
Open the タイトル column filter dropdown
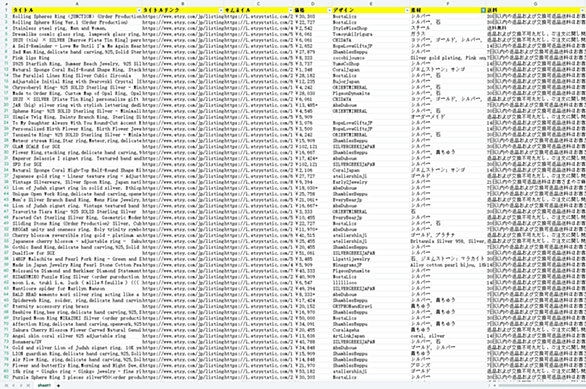coord(139,10)
